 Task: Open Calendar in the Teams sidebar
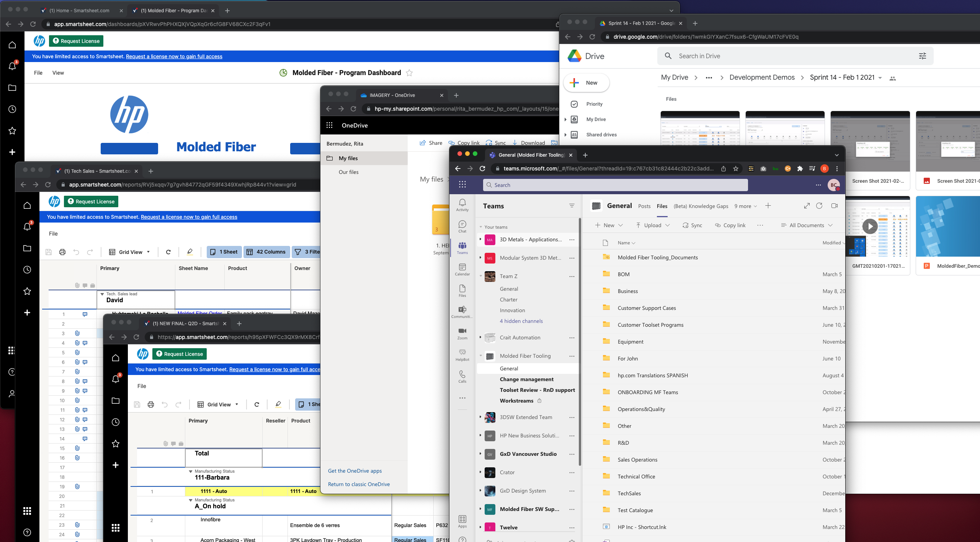coord(462,269)
